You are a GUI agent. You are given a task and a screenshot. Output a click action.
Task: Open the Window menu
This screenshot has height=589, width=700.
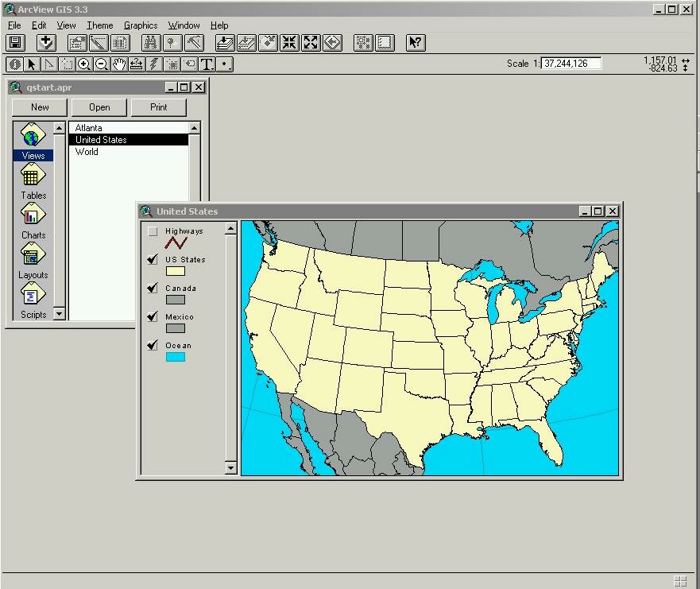pos(184,25)
